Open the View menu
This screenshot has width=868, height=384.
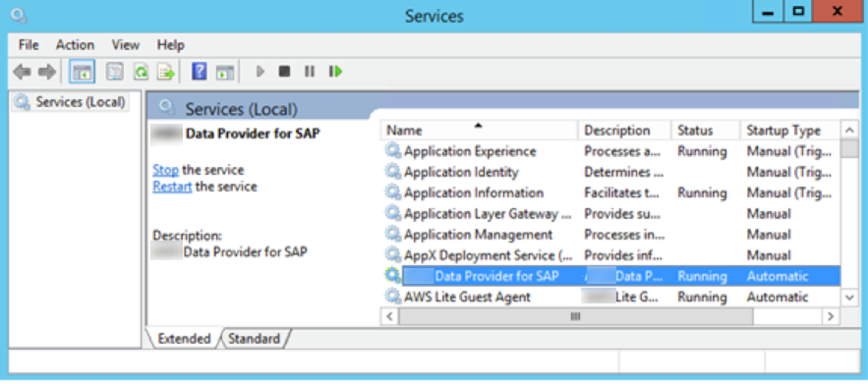point(125,45)
